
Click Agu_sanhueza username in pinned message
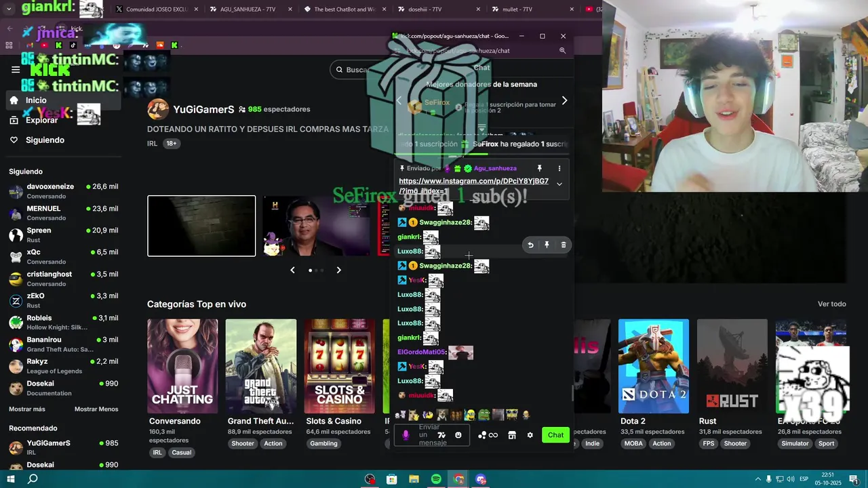495,168
